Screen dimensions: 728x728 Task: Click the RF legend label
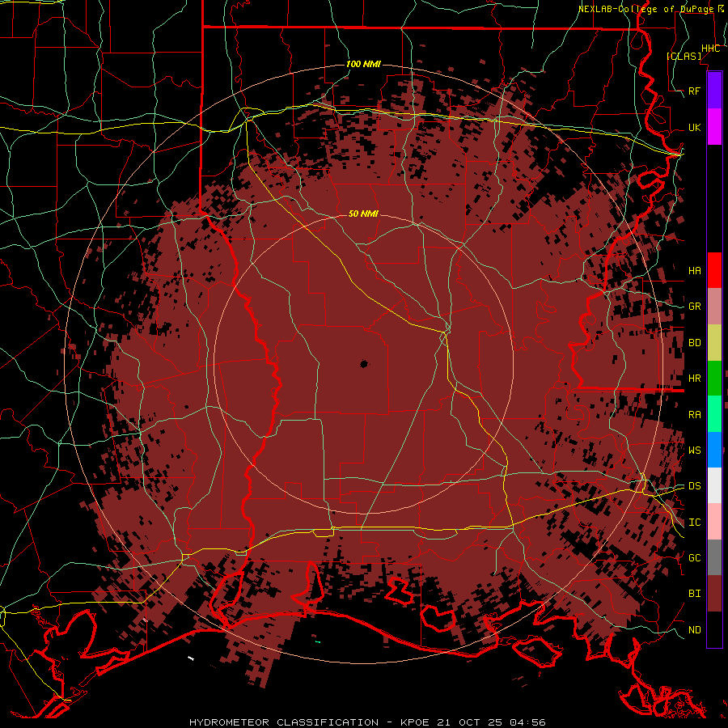[x=694, y=91]
